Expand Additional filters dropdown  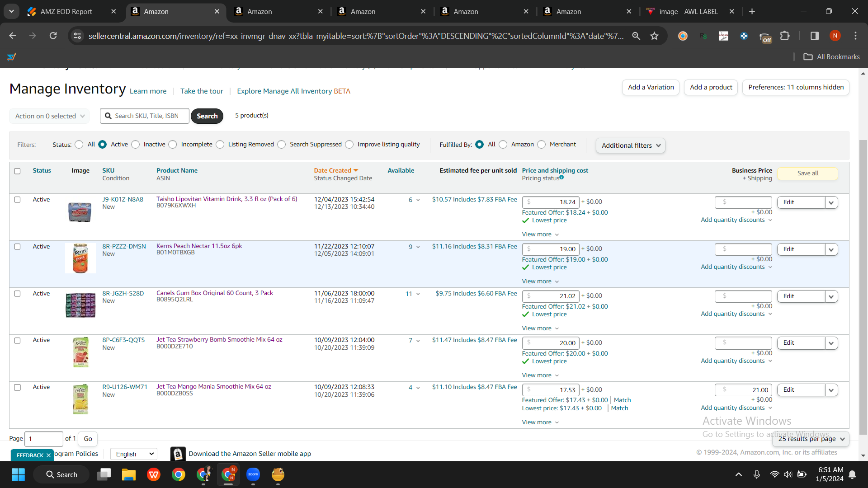(x=631, y=145)
